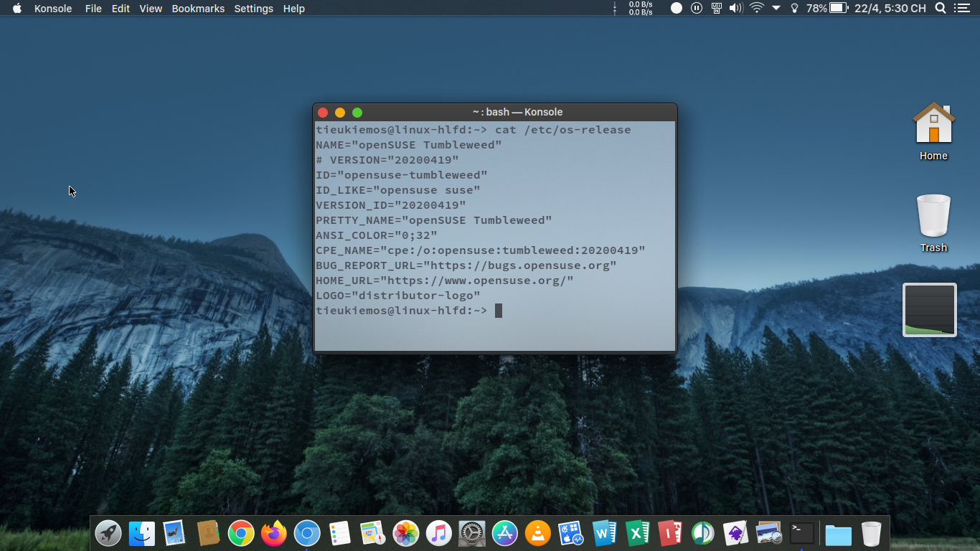
Task: Open the Word-style document icon in dock
Action: tap(604, 533)
